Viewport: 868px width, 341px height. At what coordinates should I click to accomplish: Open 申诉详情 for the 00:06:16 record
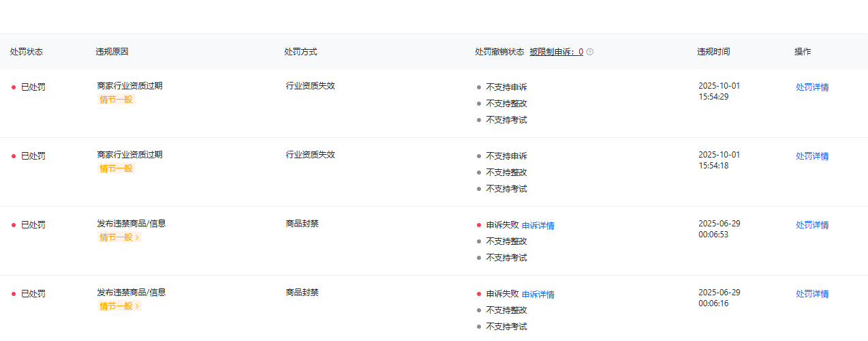coord(538,295)
